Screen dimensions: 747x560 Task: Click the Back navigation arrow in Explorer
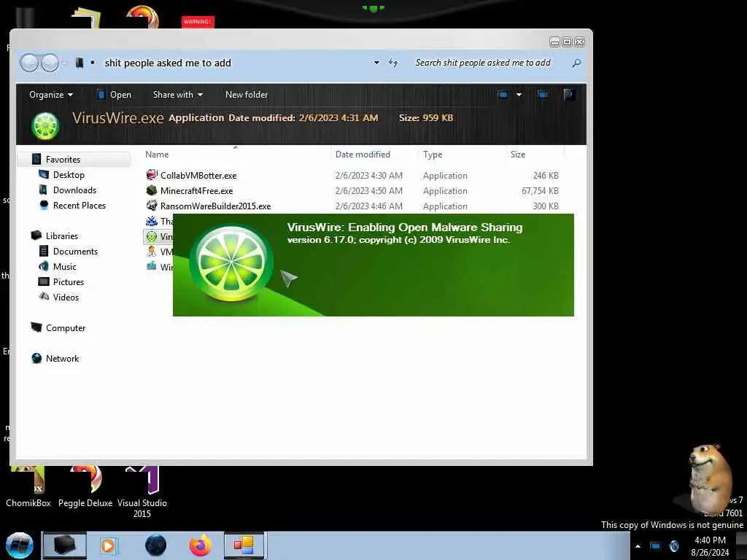[x=29, y=63]
